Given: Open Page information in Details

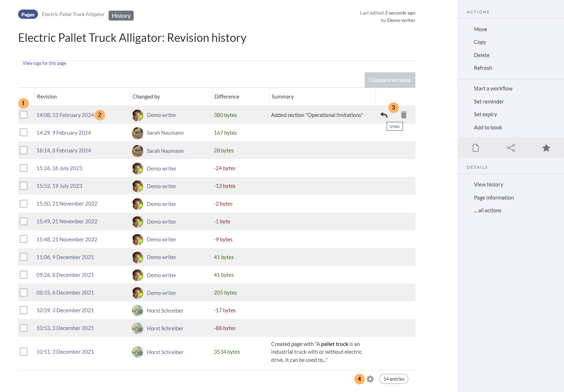Looking at the screenshot, I should [494, 197].
